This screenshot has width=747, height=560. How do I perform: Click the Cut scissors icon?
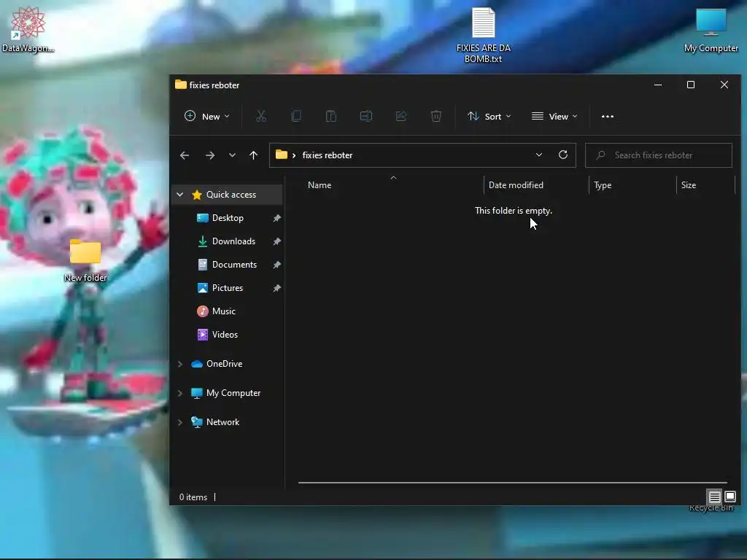point(261,116)
